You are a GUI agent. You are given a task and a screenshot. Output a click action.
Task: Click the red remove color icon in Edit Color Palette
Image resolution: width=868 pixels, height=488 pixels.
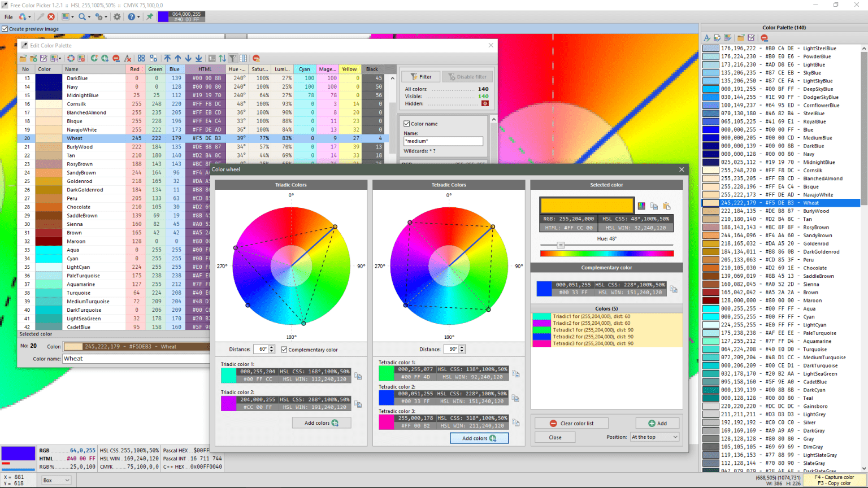coord(116,58)
